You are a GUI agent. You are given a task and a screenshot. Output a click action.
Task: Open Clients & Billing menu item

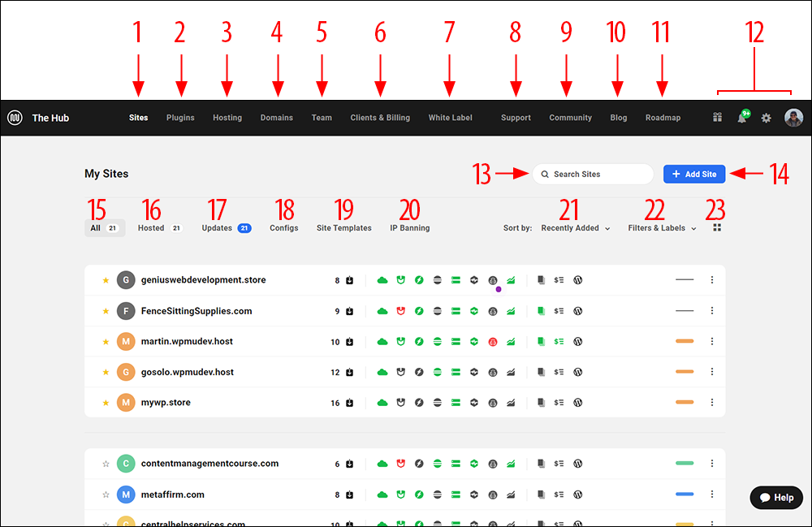[380, 118]
